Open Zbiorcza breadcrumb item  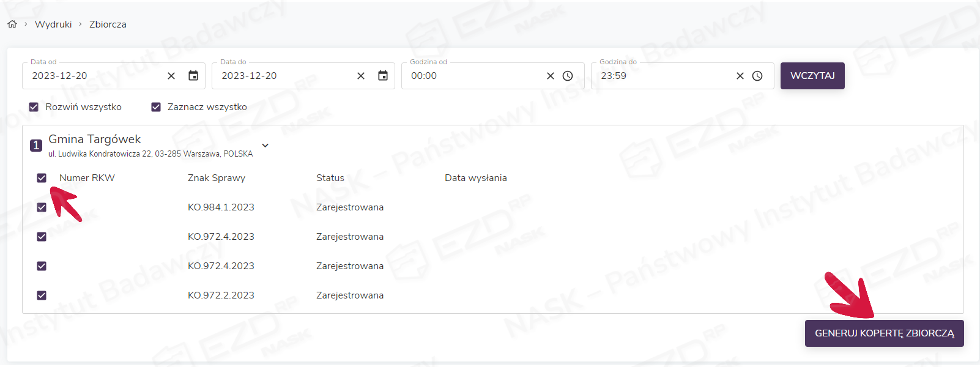[108, 24]
